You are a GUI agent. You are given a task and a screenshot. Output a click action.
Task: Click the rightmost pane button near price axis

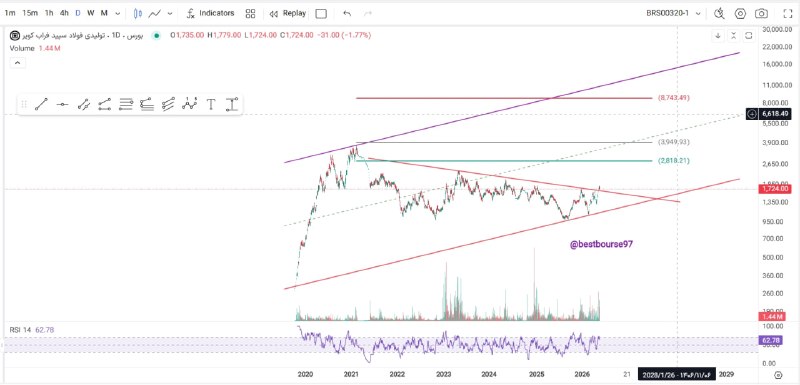[x=748, y=36]
